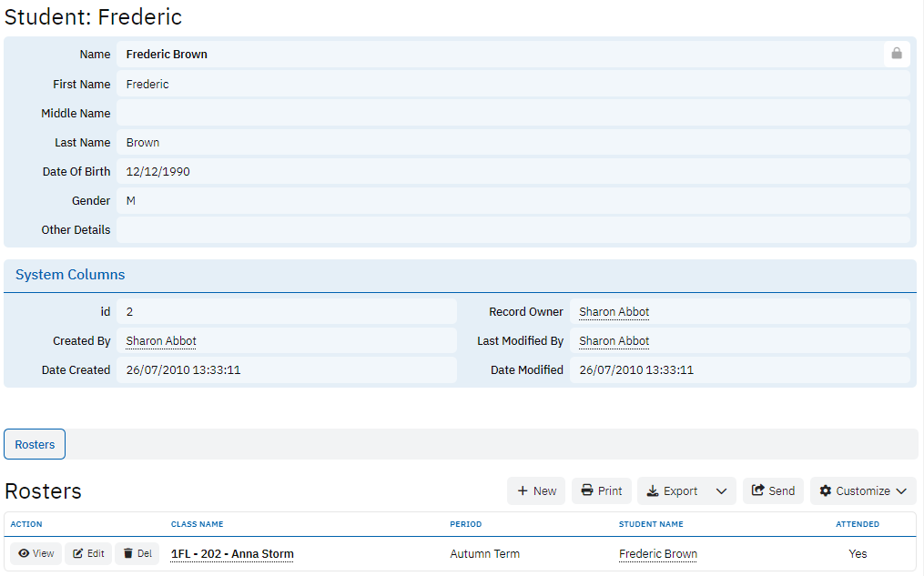Click the Last Modified By Sharon Abbot link

tap(614, 341)
